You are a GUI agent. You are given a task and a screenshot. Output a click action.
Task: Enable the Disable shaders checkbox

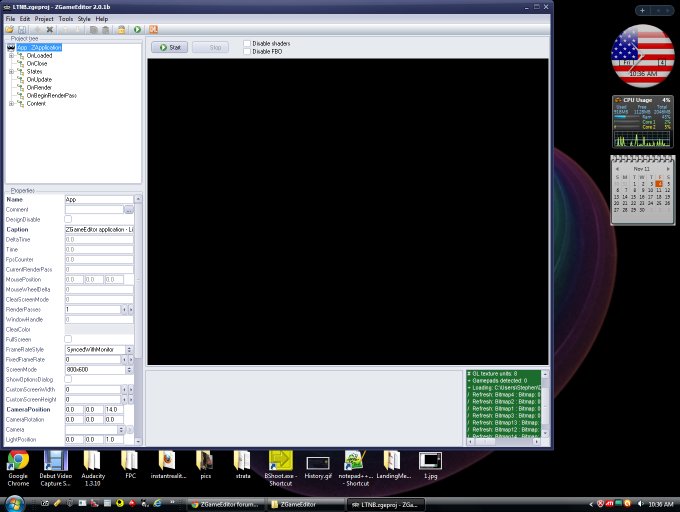[247, 43]
